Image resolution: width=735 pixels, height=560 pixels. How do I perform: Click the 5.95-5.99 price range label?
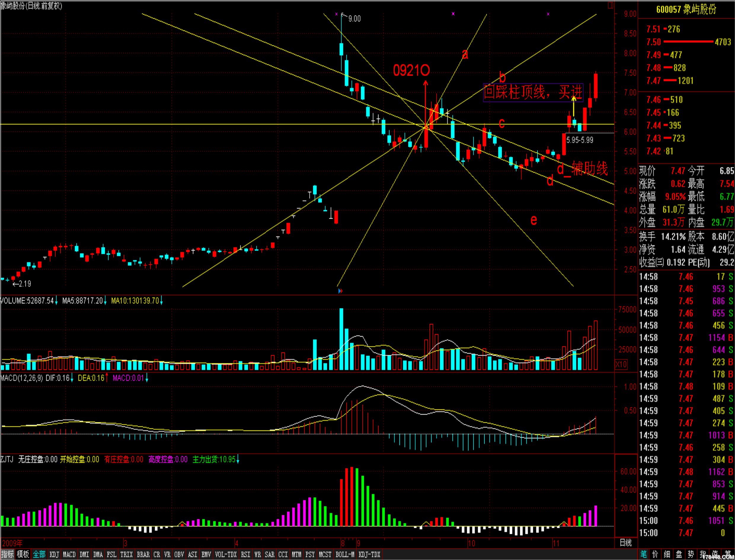[x=580, y=140]
